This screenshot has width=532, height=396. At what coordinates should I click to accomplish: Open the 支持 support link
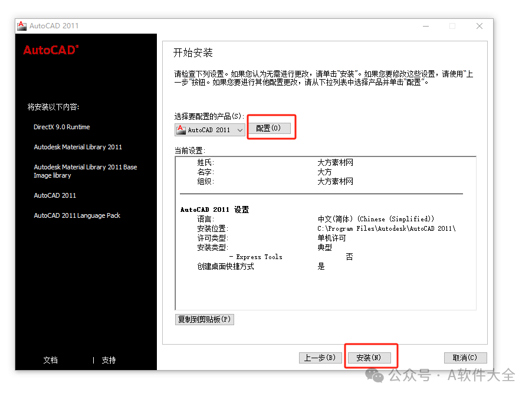coord(109,360)
